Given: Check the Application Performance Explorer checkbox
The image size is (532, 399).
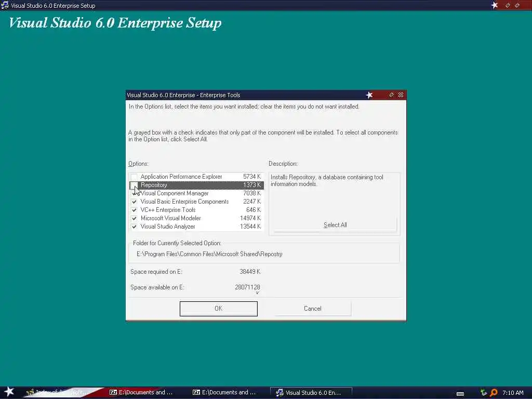Looking at the screenshot, I should pyautogui.click(x=134, y=177).
